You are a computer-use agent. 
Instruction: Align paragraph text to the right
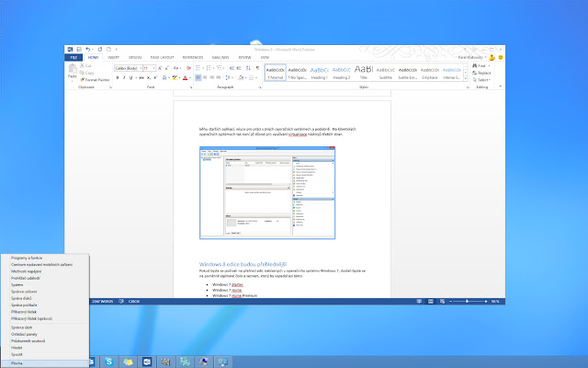point(212,77)
